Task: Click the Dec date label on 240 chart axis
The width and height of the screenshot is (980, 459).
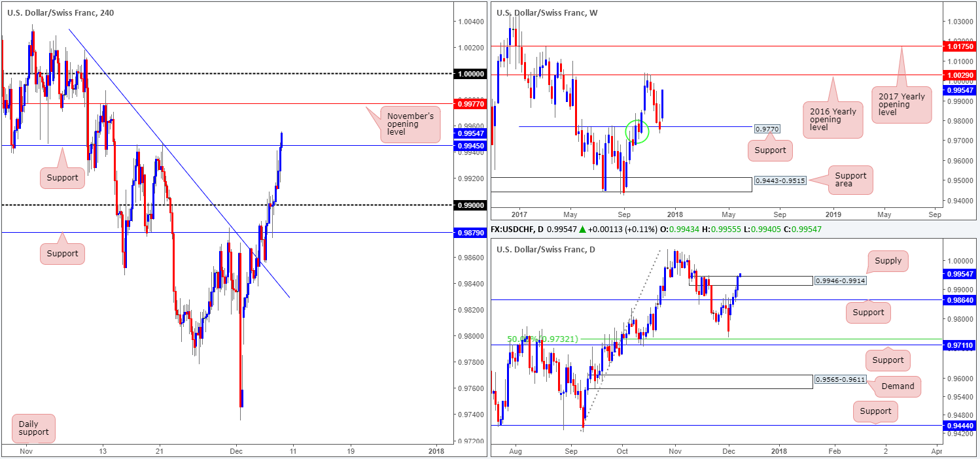Action: point(237,451)
